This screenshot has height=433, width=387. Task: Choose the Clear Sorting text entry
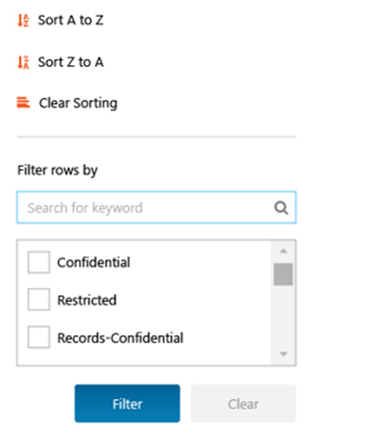pyautogui.click(x=78, y=103)
